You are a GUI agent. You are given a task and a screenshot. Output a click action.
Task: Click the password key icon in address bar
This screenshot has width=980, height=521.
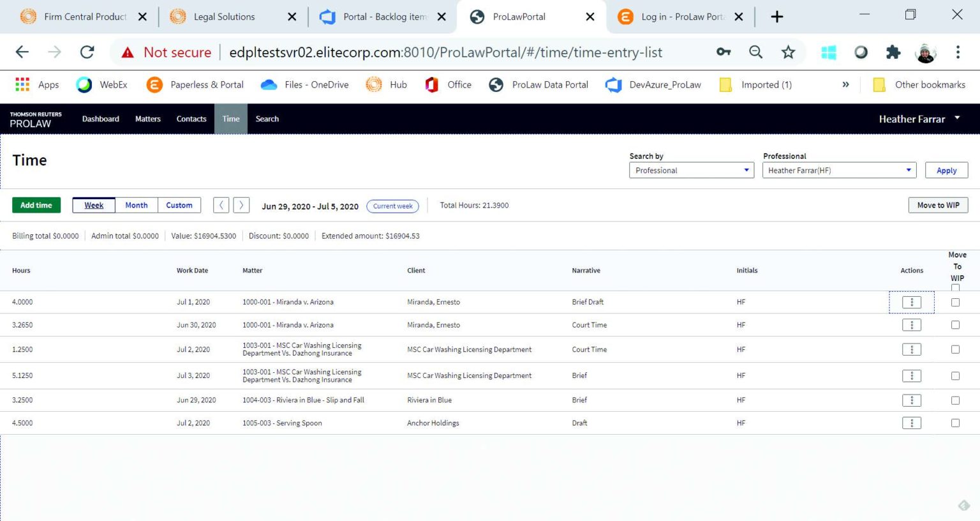(x=724, y=52)
